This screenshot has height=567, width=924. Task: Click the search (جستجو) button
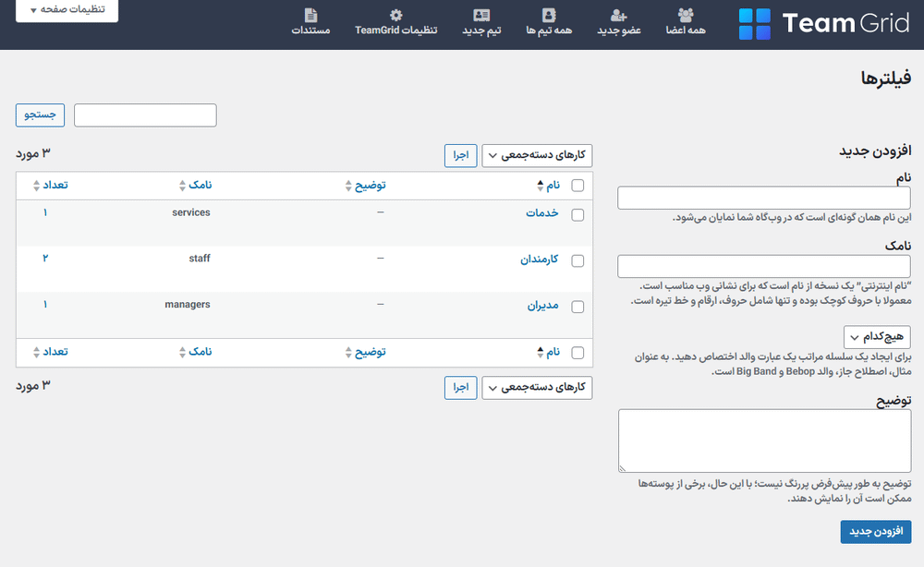[41, 115]
